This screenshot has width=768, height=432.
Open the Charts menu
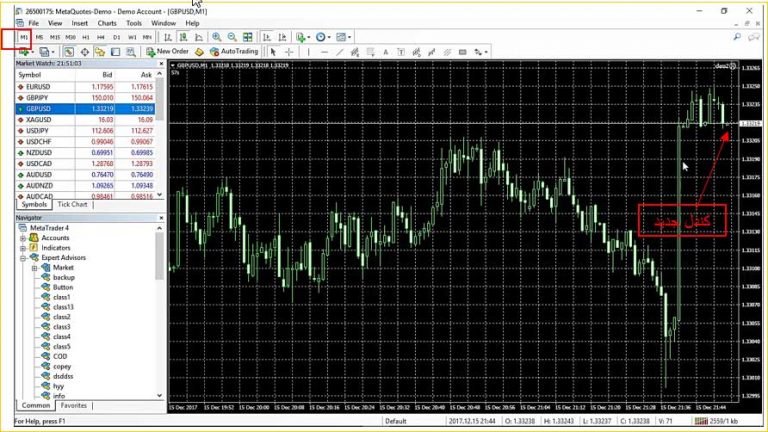[x=107, y=23]
